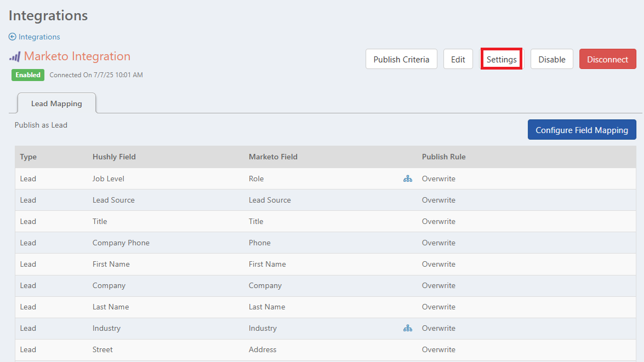Click Company in the Hushly Field column
Screen dimensions: 644x362
point(109,285)
